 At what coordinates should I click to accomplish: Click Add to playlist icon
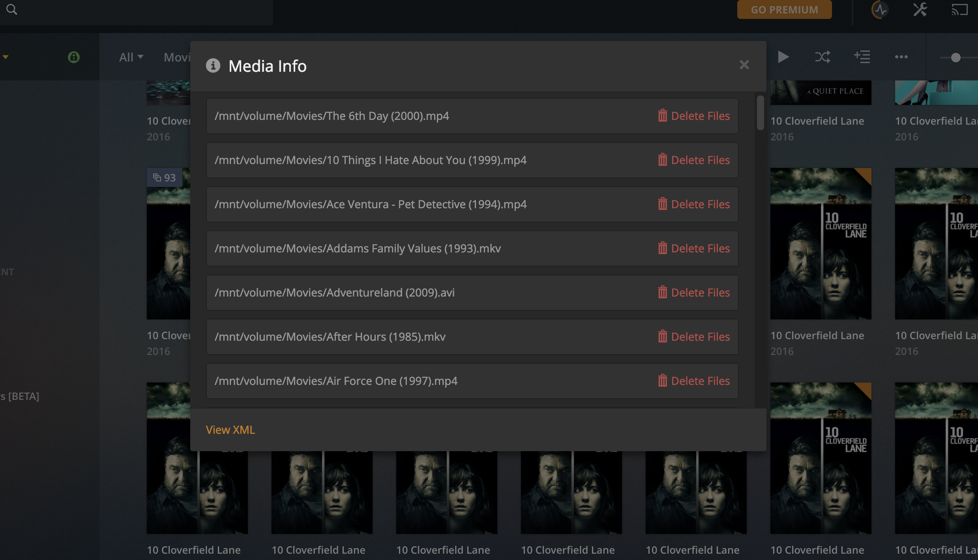point(862,57)
